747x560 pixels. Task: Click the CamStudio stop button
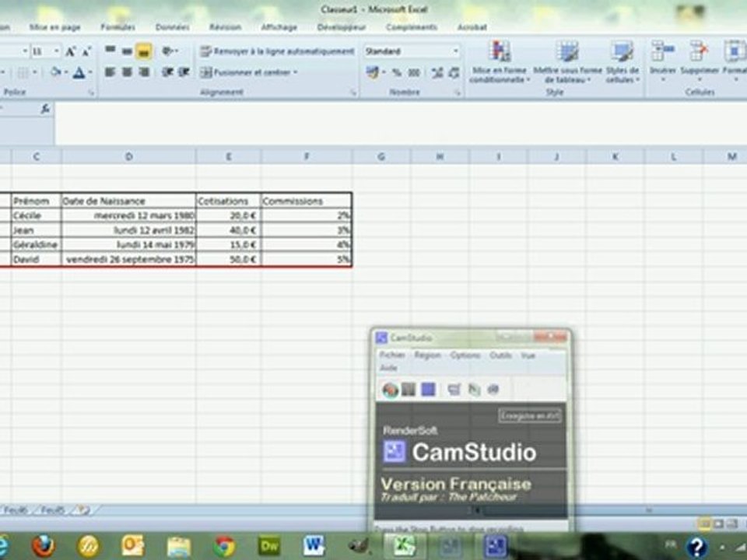coord(428,390)
